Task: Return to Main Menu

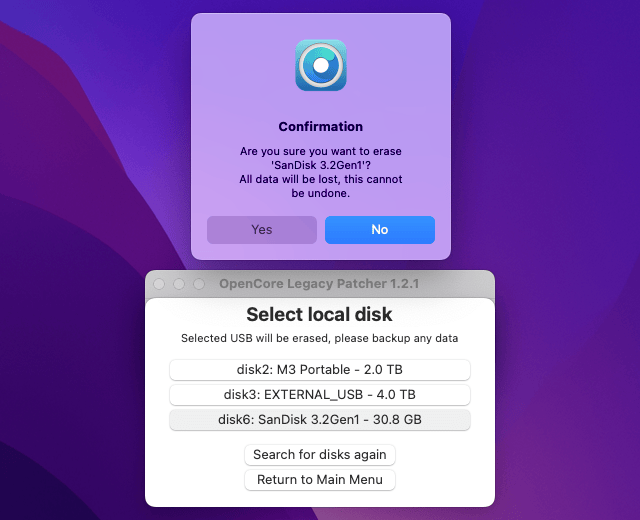Action: (320, 480)
